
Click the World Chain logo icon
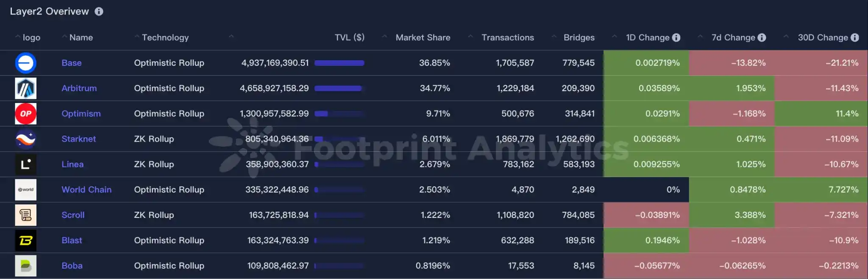coord(25,190)
